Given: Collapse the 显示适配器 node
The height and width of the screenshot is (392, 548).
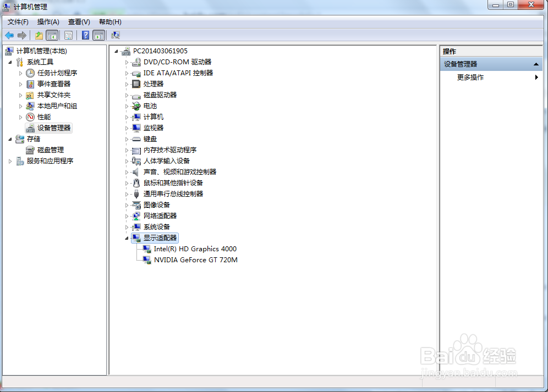Looking at the screenshot, I should click(x=127, y=238).
